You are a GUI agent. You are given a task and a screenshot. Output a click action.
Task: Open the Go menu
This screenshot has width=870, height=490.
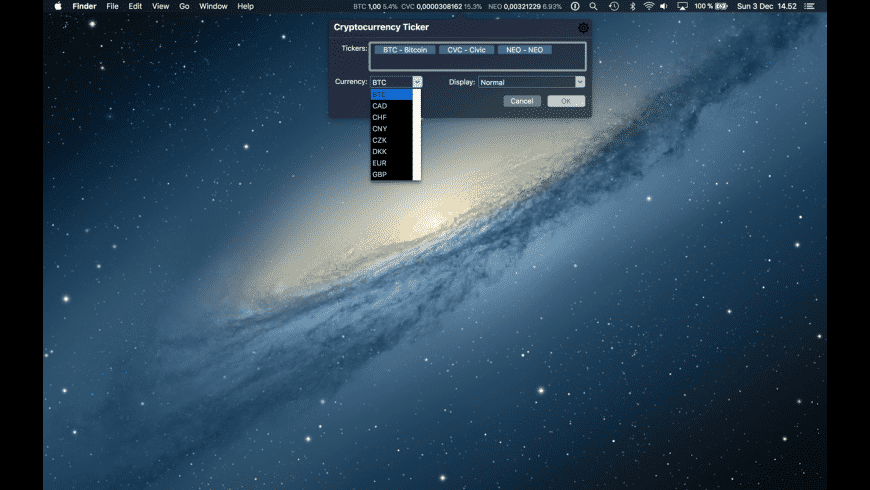(184, 6)
